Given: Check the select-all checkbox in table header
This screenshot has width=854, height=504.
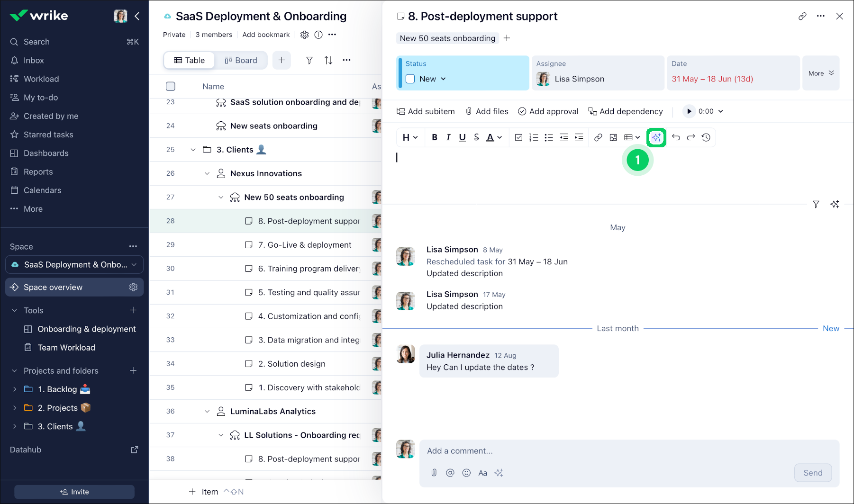Looking at the screenshot, I should 171,86.
